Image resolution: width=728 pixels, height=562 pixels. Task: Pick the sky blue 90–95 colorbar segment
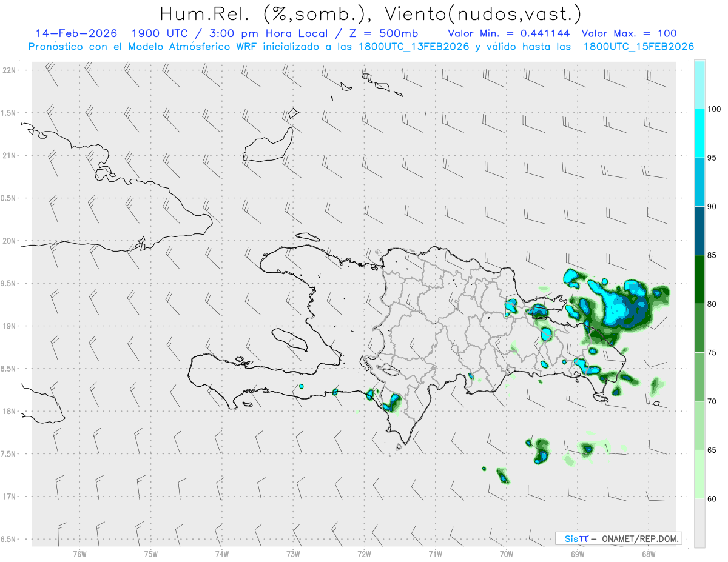point(699,182)
